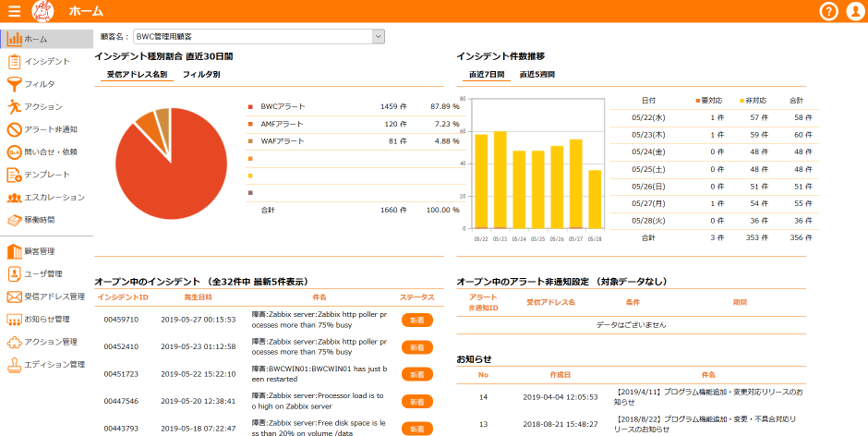Click the 要対応 legend marker
This screenshot has width=868, height=436.
(x=697, y=102)
